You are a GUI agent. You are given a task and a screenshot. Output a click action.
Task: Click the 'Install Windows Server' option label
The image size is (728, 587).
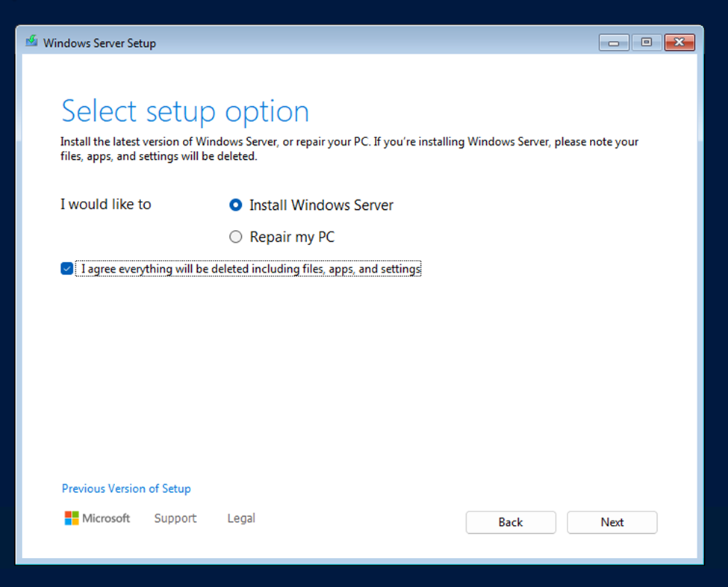[x=321, y=205]
